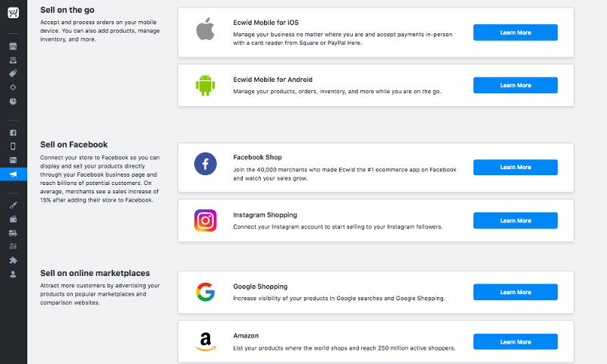The height and width of the screenshot is (364, 607).
Task: Open the puzzle piece apps icon
Action: tap(13, 260)
